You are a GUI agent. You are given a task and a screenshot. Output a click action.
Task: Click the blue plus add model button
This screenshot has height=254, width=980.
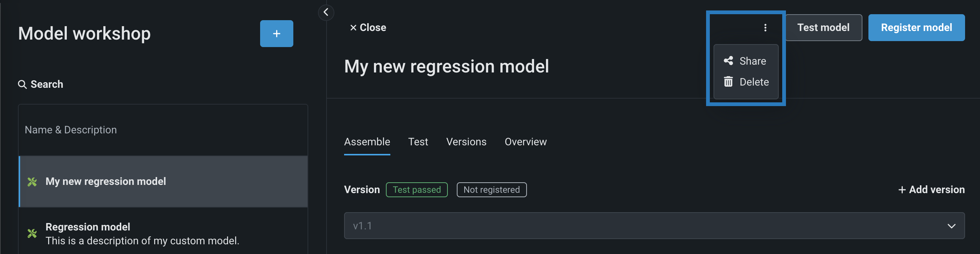(276, 34)
